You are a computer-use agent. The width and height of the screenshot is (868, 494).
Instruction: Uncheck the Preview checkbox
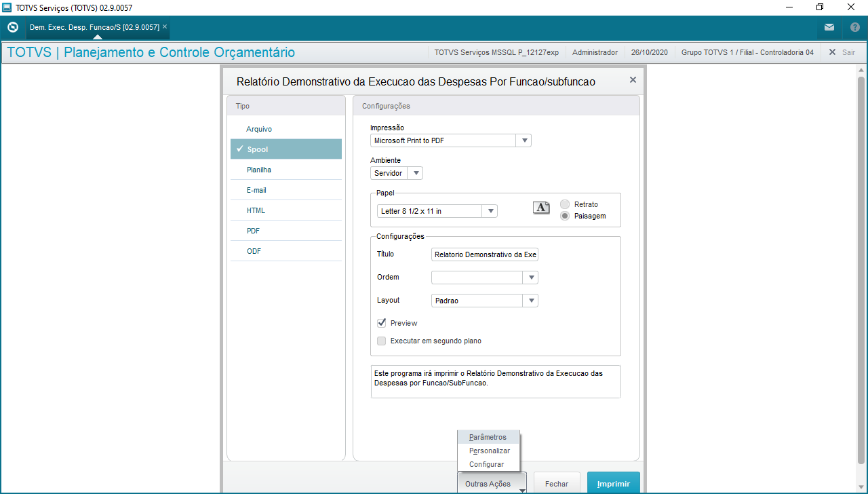point(382,323)
